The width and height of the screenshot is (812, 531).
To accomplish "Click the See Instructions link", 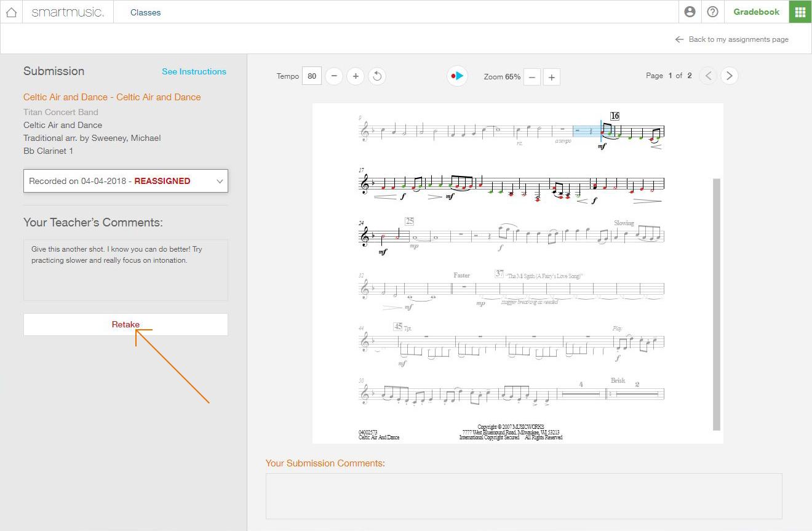I will point(194,71).
